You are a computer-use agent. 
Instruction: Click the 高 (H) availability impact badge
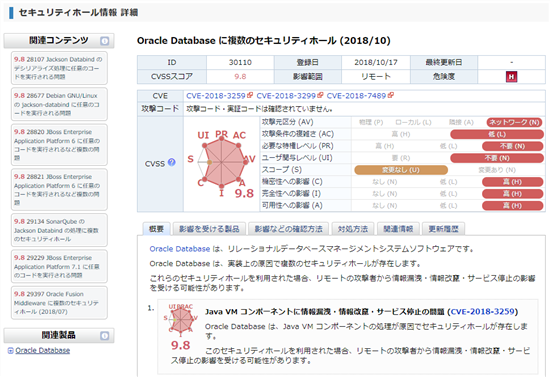coord(512,206)
